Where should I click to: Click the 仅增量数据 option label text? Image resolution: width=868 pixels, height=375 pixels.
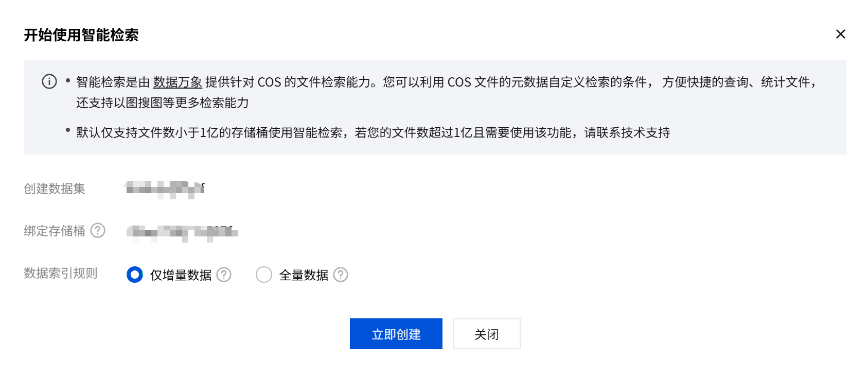(x=181, y=275)
